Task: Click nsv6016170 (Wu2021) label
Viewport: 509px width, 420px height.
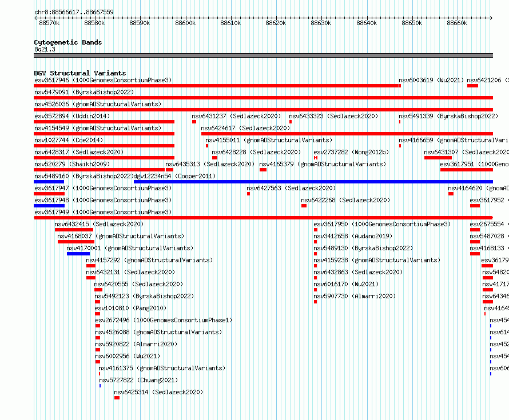Action: 346,284
